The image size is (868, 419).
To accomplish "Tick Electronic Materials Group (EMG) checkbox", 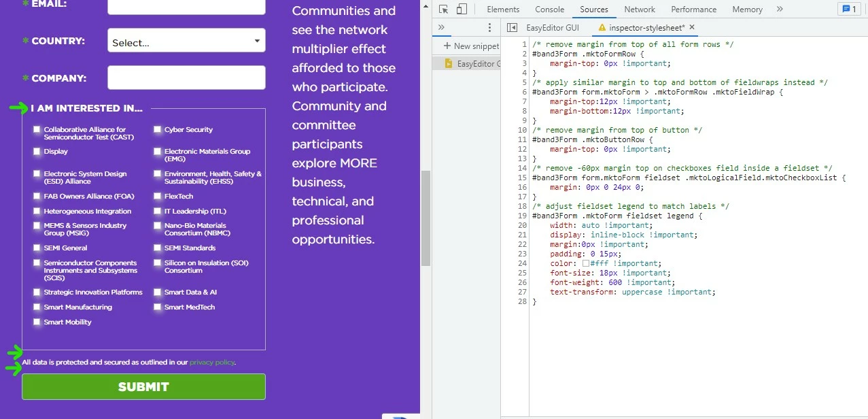I will tap(157, 151).
